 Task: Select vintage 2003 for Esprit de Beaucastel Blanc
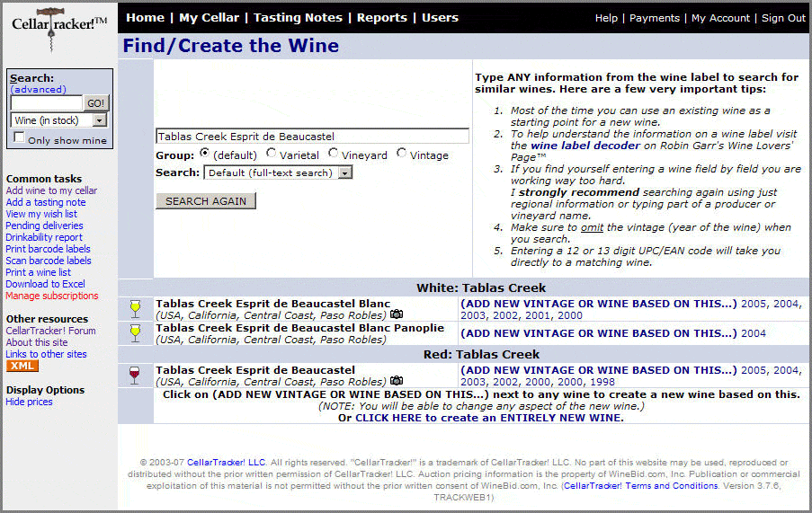click(473, 315)
